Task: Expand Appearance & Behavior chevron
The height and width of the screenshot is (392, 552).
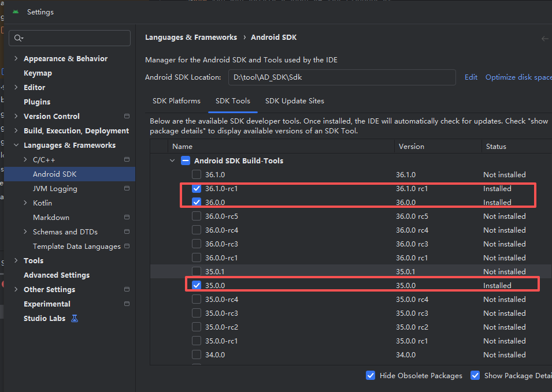Action: [x=16, y=58]
